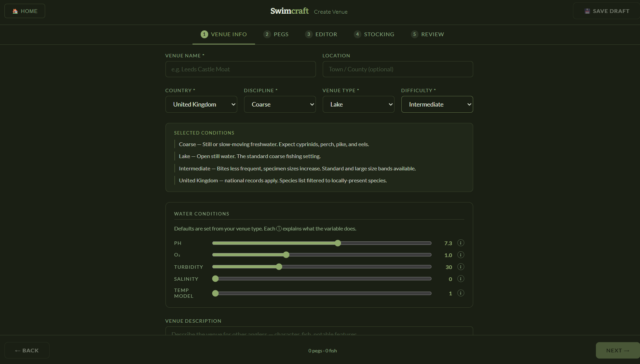Image resolution: width=640 pixels, height=364 pixels.
Task: Click the Turbidity value 30
Action: tap(449, 267)
